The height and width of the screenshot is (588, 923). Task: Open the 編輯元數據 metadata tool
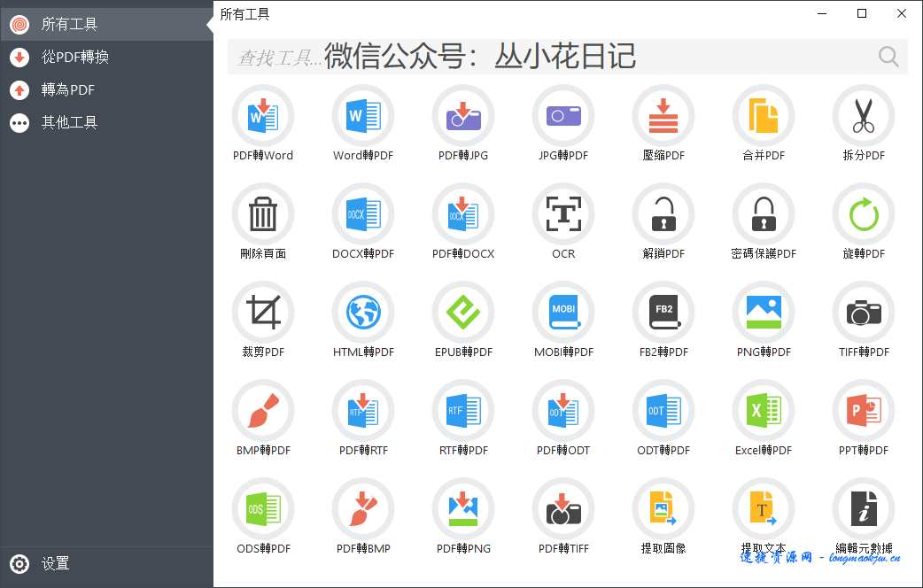(x=864, y=509)
